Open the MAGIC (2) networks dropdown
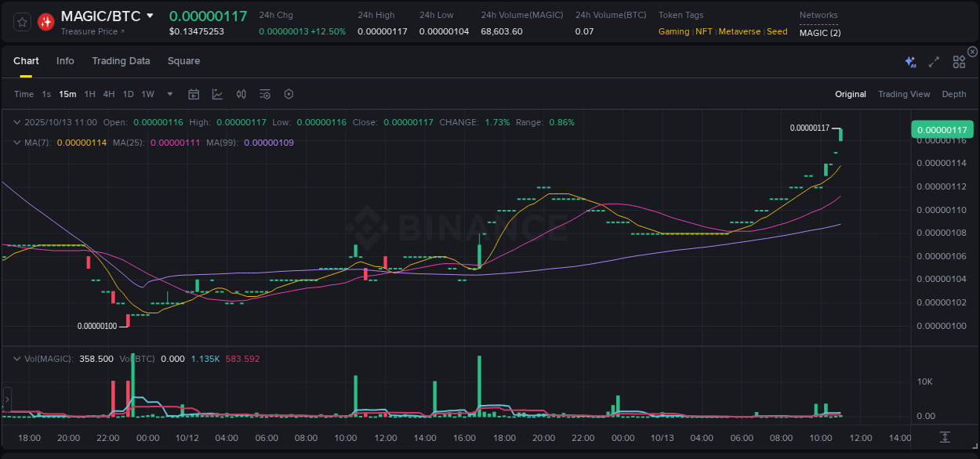Viewport: 980px width, 459px height. [x=819, y=33]
